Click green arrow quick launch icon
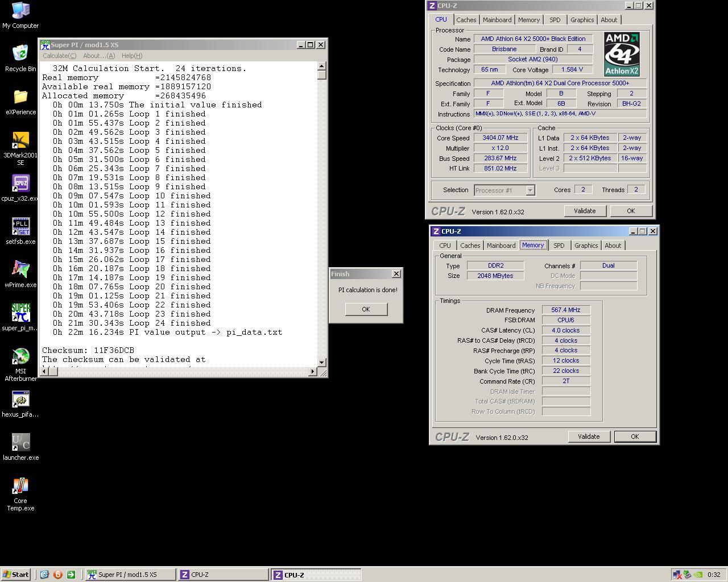This screenshot has width=728, height=582. [71, 575]
